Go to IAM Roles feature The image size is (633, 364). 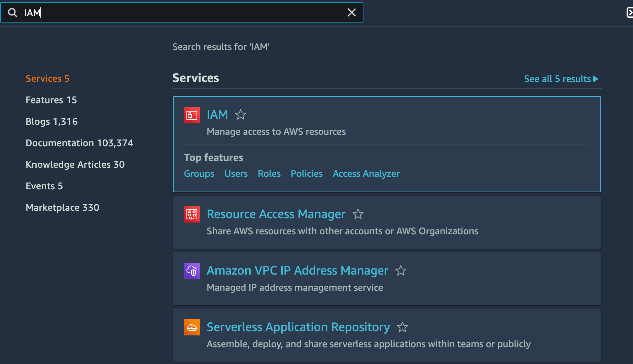pos(269,174)
